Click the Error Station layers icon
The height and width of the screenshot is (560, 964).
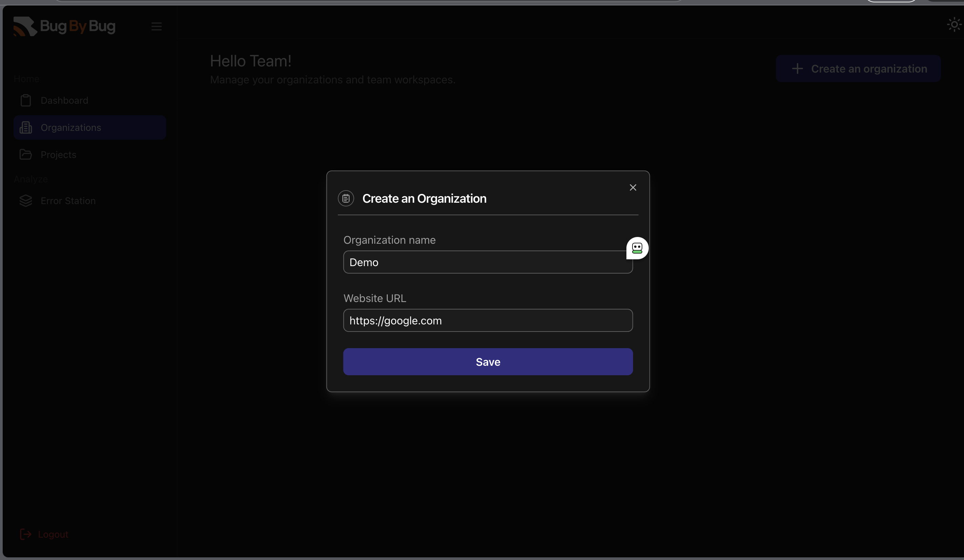(25, 201)
